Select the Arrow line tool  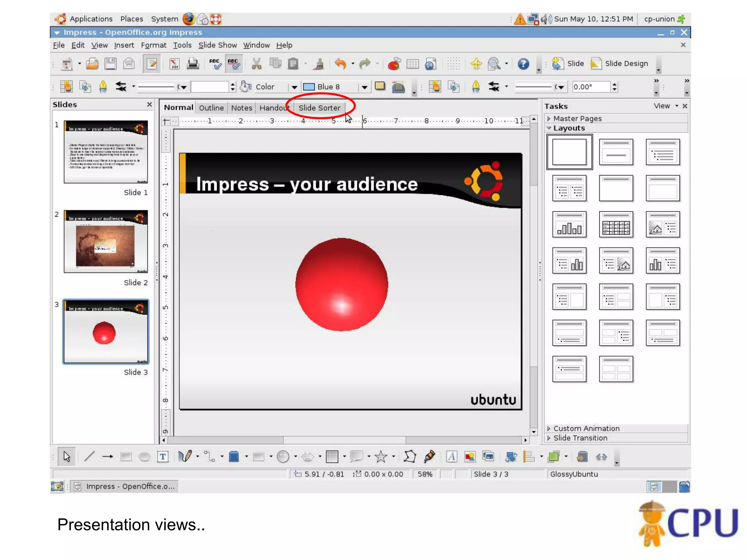[108, 456]
